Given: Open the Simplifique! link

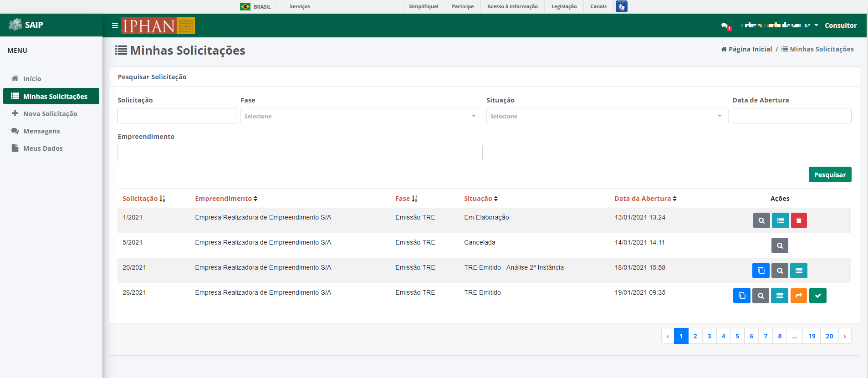Looking at the screenshot, I should click(424, 6).
